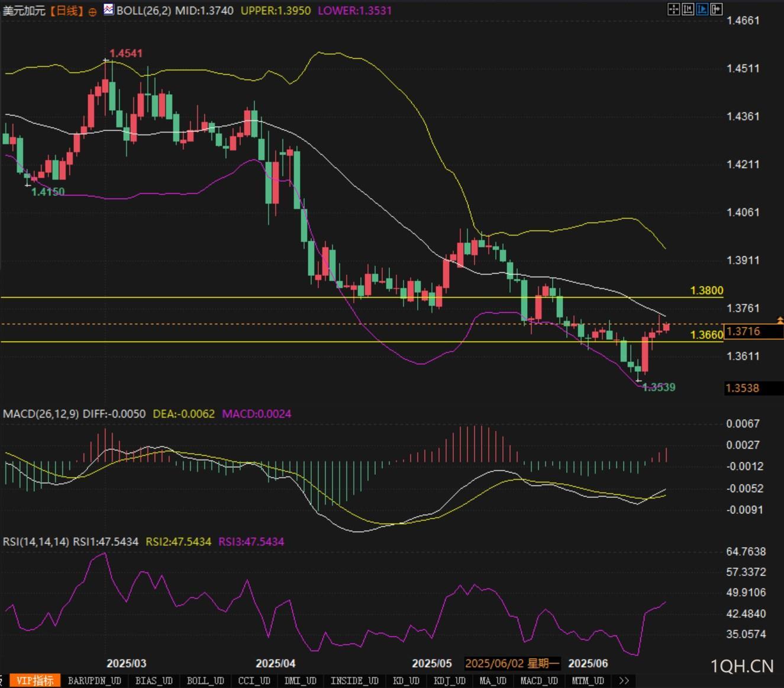This screenshot has width=784, height=688.
Task: Click the crosshair cursor icon in top toolbar
Action: pyautogui.click(x=673, y=9)
